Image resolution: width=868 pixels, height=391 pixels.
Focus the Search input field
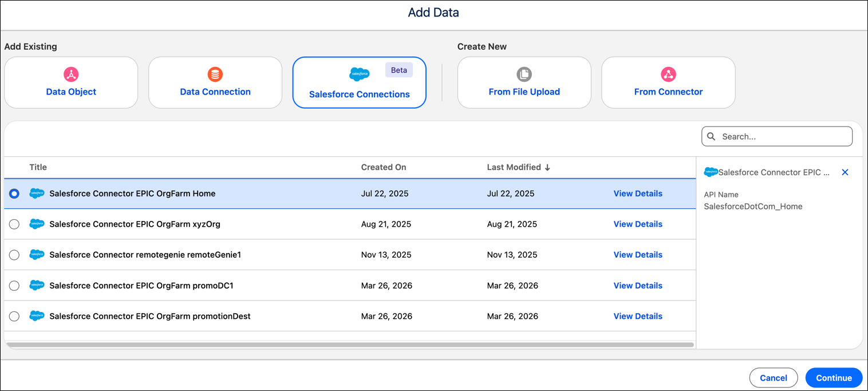[x=777, y=136]
